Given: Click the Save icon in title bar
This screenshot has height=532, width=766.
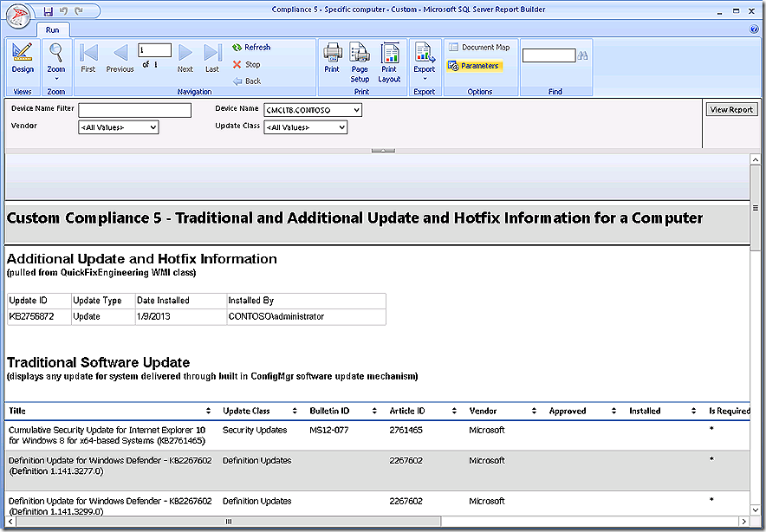Looking at the screenshot, I should coord(48,10).
